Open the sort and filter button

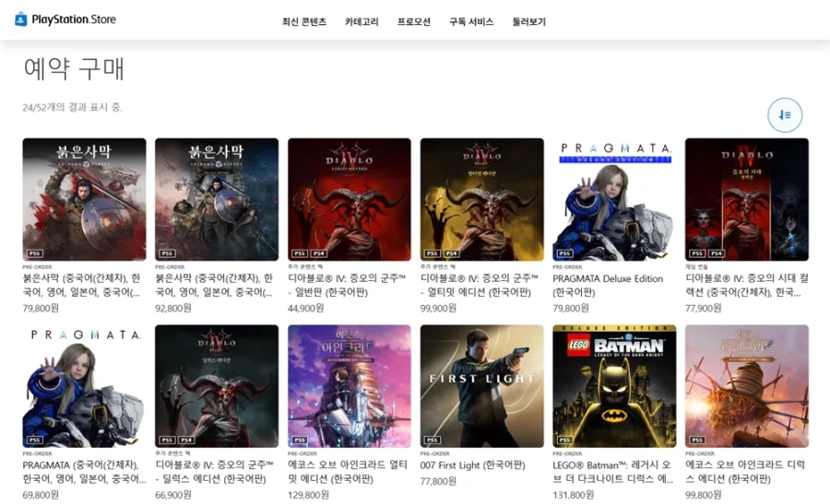[x=785, y=115]
